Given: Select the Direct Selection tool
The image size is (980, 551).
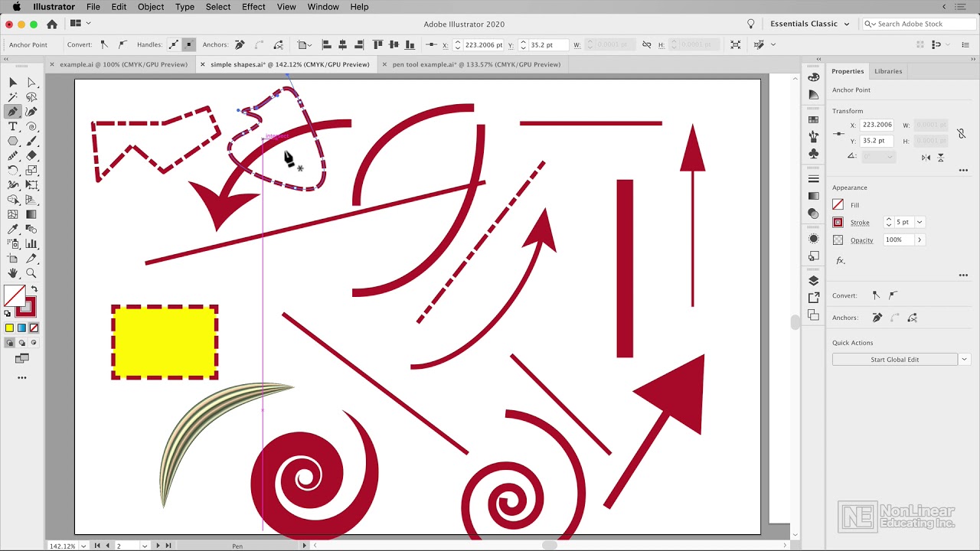Looking at the screenshot, I should coord(31,83).
